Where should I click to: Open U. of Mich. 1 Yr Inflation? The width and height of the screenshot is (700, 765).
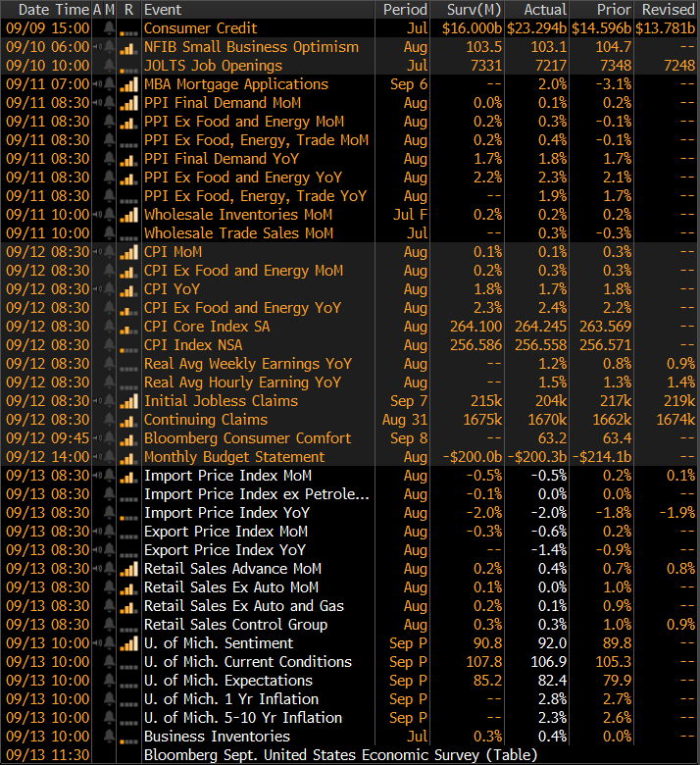(x=231, y=699)
